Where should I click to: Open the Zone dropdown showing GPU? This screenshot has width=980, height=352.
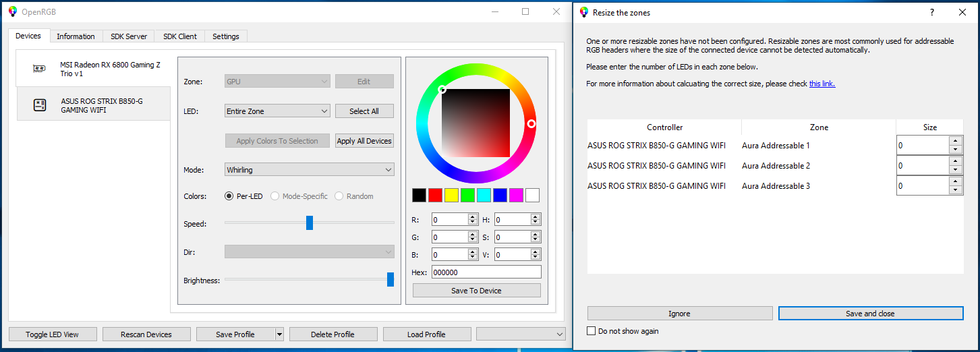pos(277,82)
